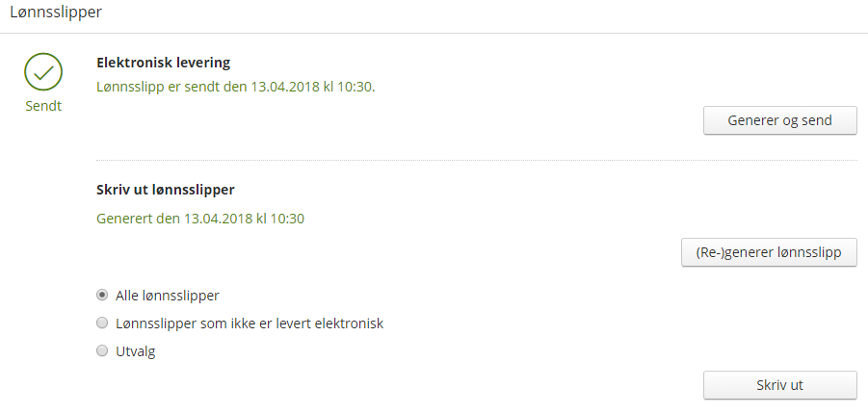The height and width of the screenshot is (414, 868).
Task: Click the 'som ikke er levert elektronisk' label
Action: (x=288, y=323)
